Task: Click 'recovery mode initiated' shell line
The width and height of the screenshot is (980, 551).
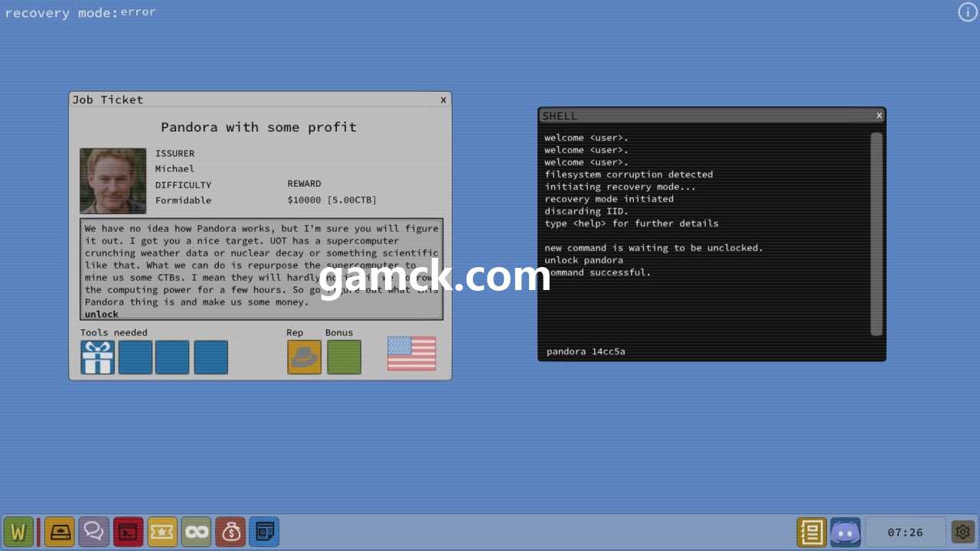Action: coord(609,199)
